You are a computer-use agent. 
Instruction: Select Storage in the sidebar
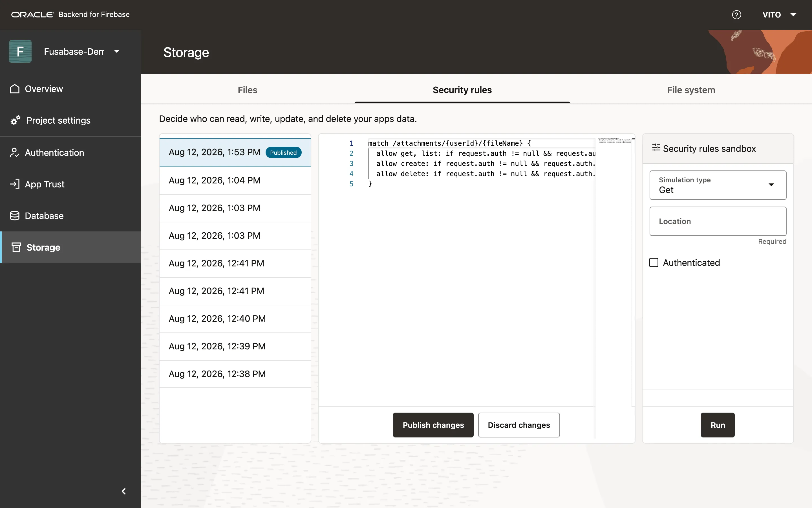point(70,247)
